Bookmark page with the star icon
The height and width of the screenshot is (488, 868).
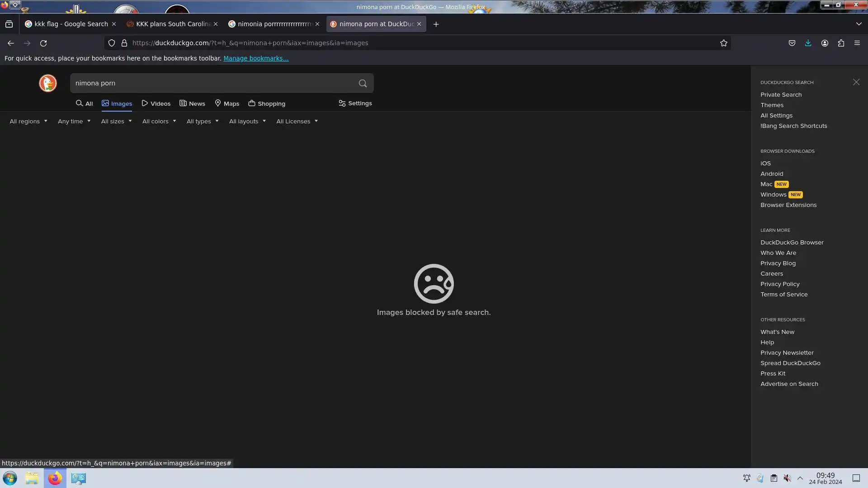(x=723, y=43)
